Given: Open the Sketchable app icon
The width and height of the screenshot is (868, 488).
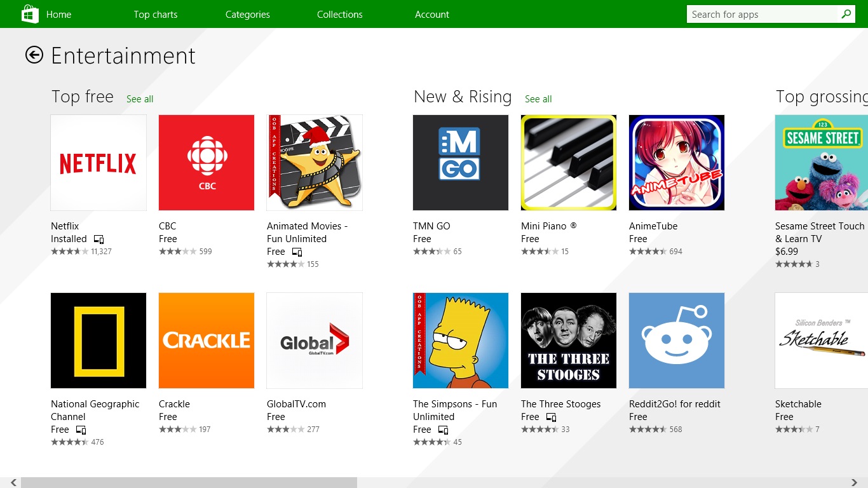Looking at the screenshot, I should pyautogui.click(x=822, y=341).
